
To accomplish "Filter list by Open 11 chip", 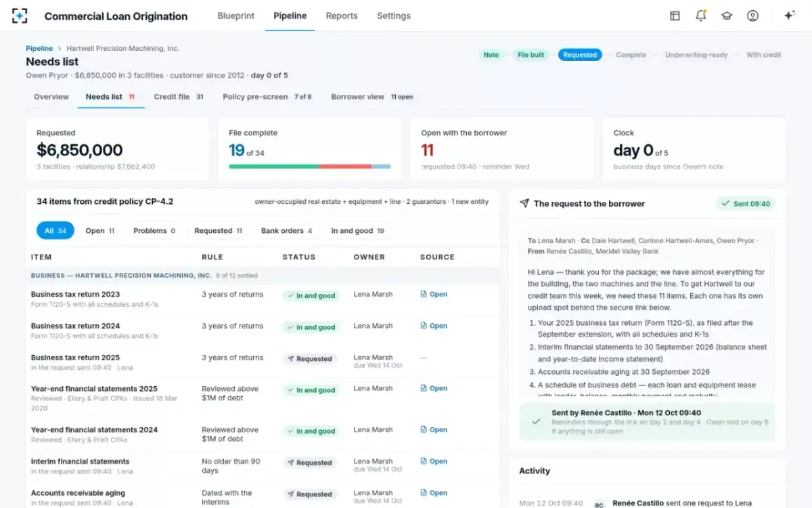I will [x=99, y=231].
